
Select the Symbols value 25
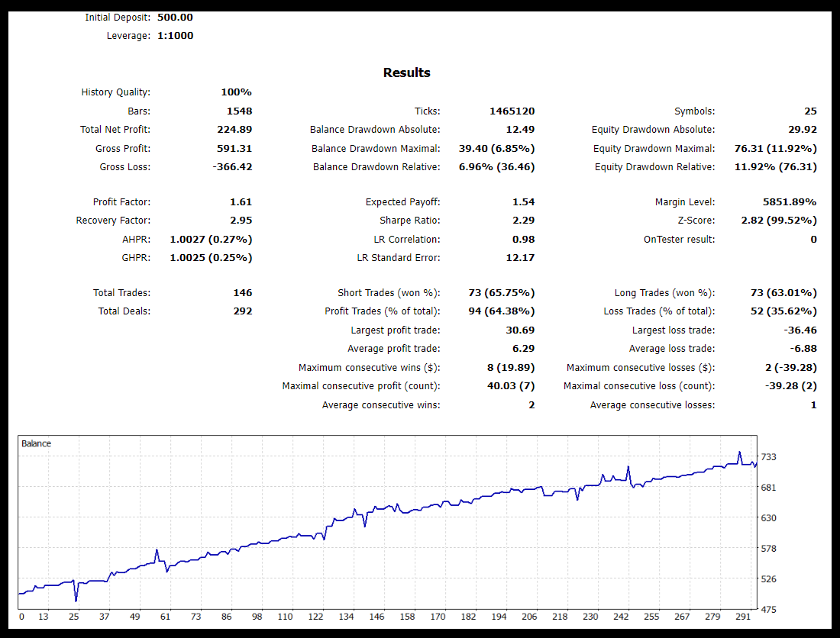(810, 111)
